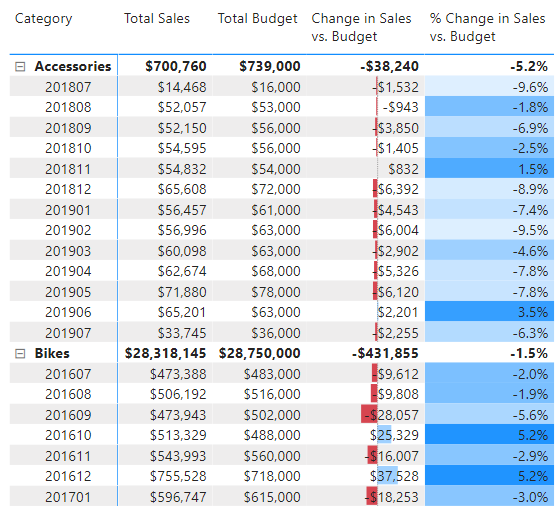Click the -$28,057 data bar cell
The image size is (560, 506).
pos(365,415)
